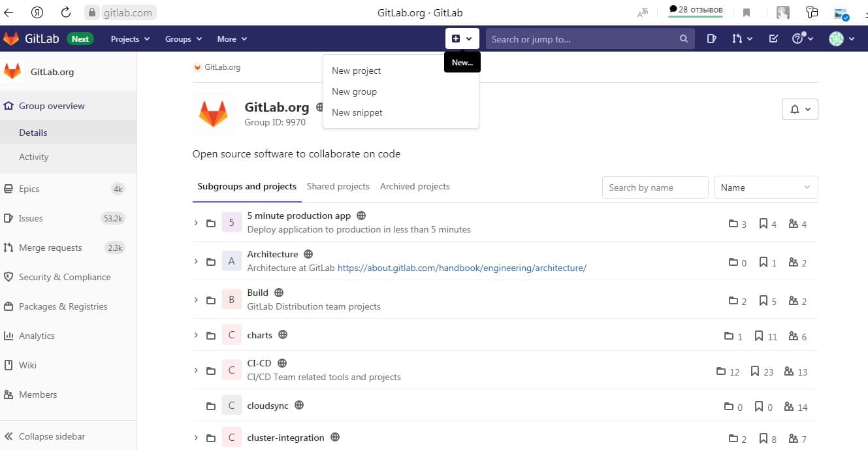Screen dimensions: 868x450
Task: Click the browser bookmark icon
Action: [747, 12]
